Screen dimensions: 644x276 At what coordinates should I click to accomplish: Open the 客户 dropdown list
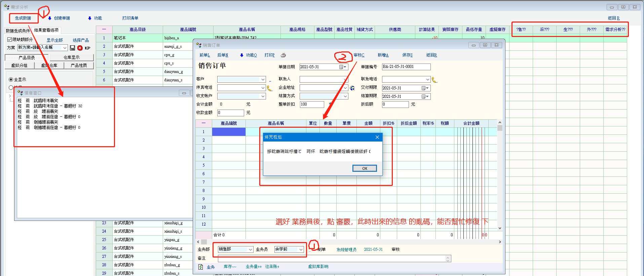tap(263, 80)
